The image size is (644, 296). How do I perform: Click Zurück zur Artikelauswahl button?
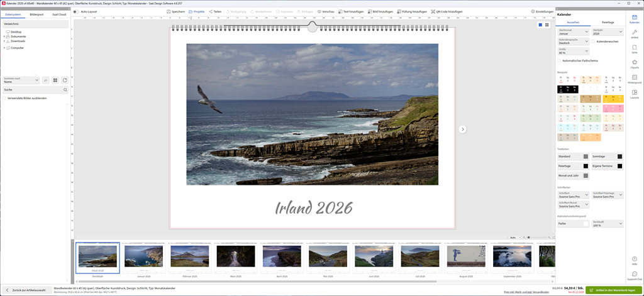point(26,290)
